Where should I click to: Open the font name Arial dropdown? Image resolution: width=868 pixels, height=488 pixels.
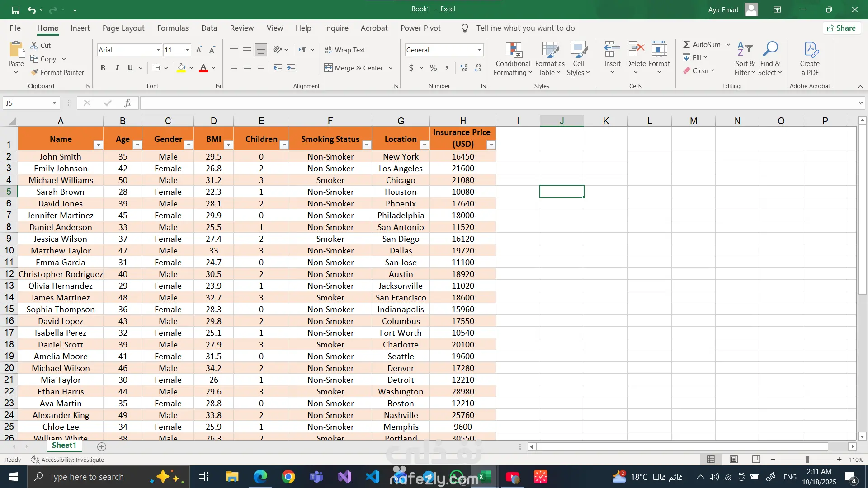point(158,50)
